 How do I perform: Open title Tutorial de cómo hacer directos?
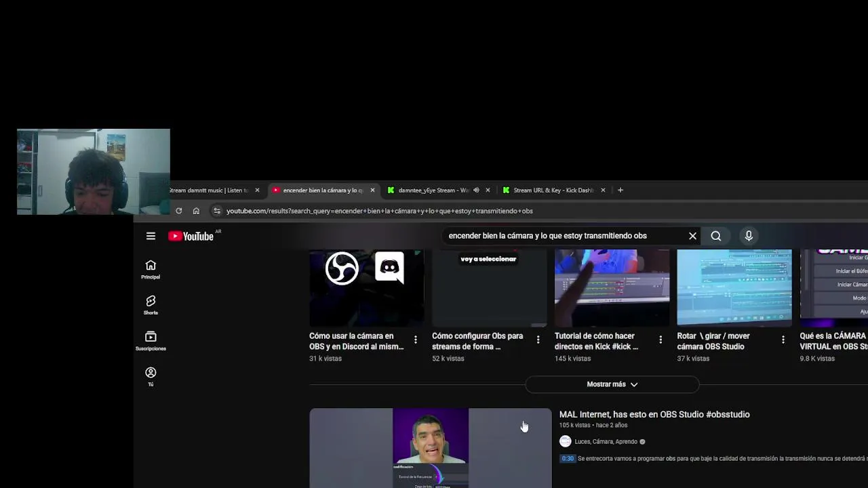click(596, 341)
